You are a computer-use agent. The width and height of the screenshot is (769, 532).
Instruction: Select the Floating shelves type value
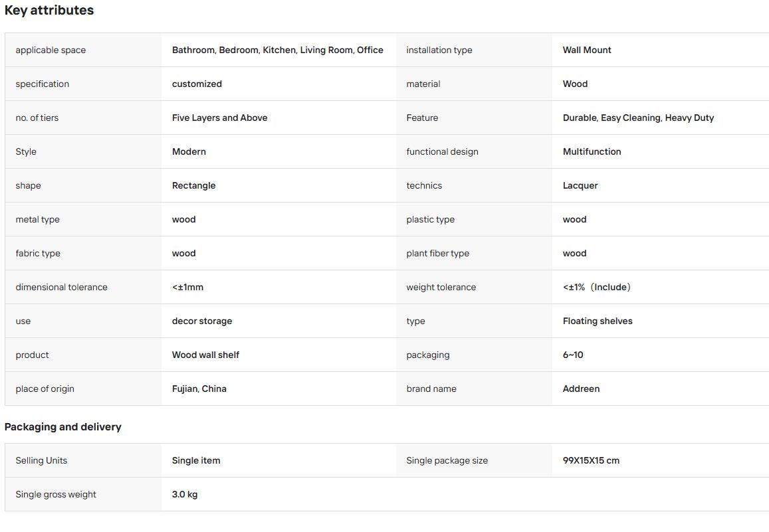[x=598, y=321]
